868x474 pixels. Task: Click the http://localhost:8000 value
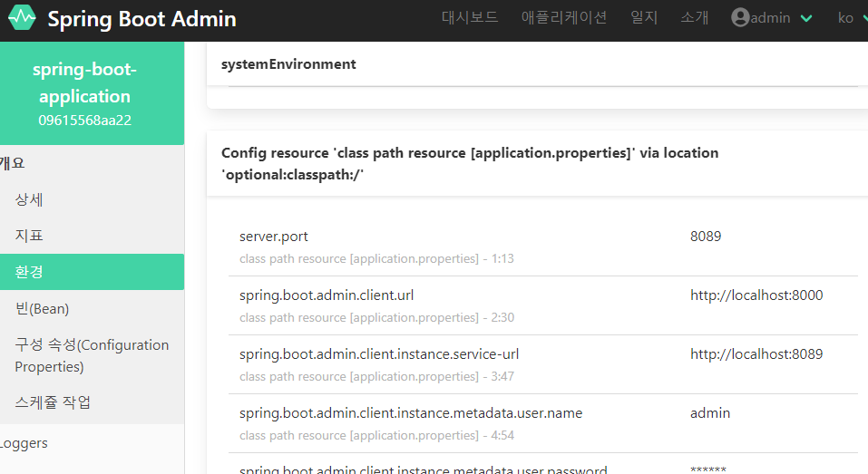(756, 295)
